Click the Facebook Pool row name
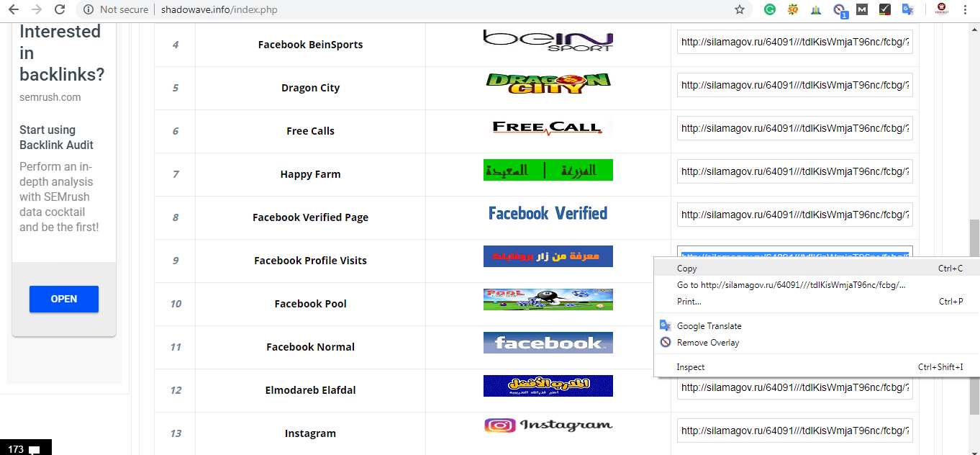 coord(310,304)
